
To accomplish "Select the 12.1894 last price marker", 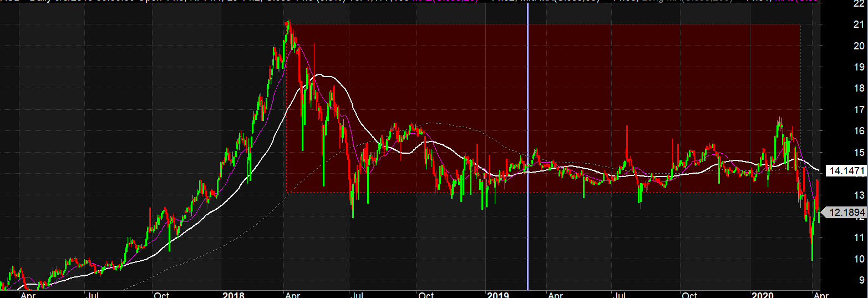I will coord(845,213).
